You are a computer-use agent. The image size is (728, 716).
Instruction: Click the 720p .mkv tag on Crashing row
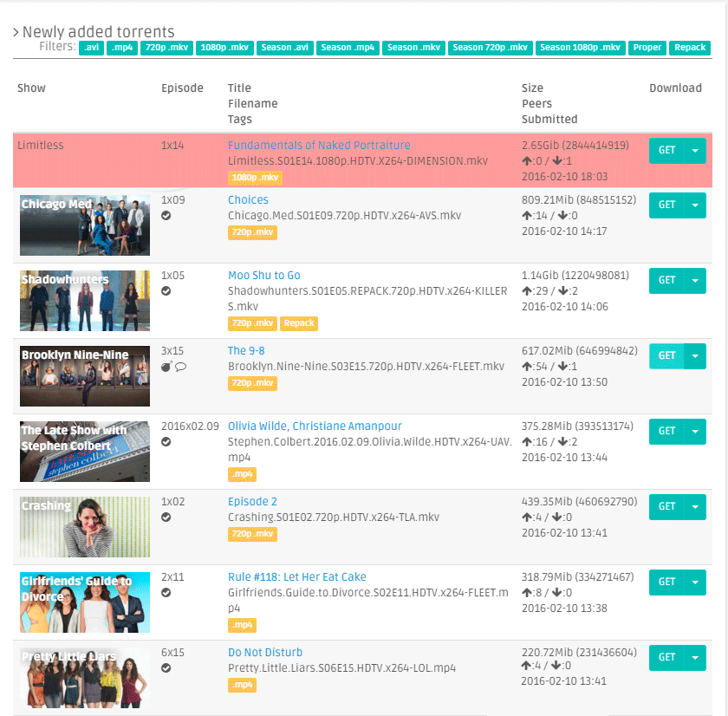tap(252, 535)
